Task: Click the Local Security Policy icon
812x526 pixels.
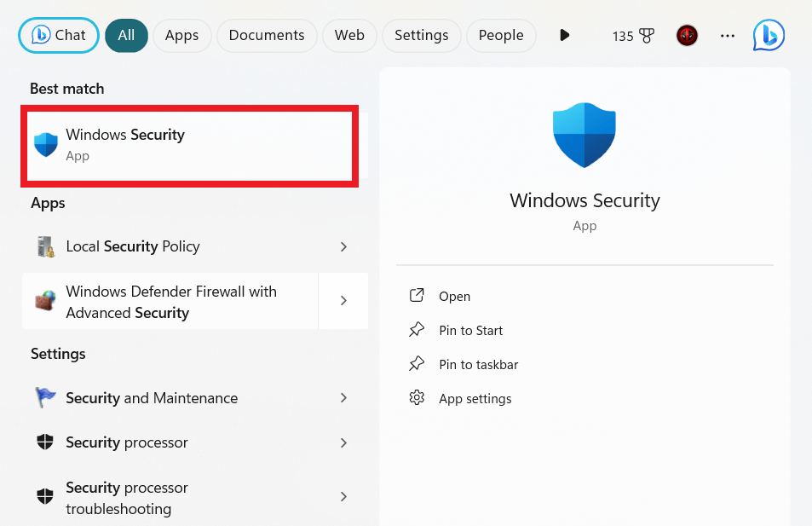Action: tap(45, 247)
